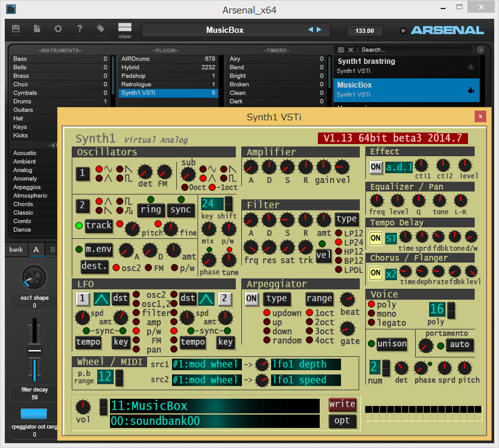This screenshot has height=448, width=499.
Task: Switch to bank tab B
Action: [x=52, y=249]
